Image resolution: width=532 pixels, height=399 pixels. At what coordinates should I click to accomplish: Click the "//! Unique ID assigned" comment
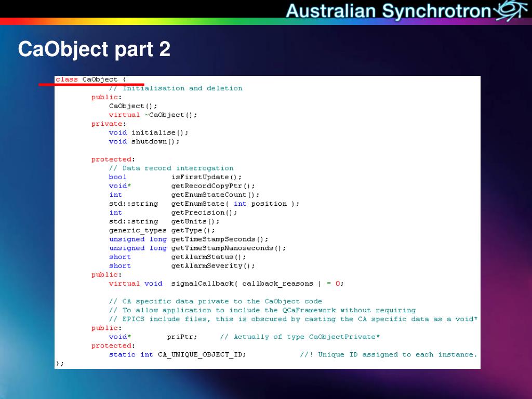tap(389, 354)
